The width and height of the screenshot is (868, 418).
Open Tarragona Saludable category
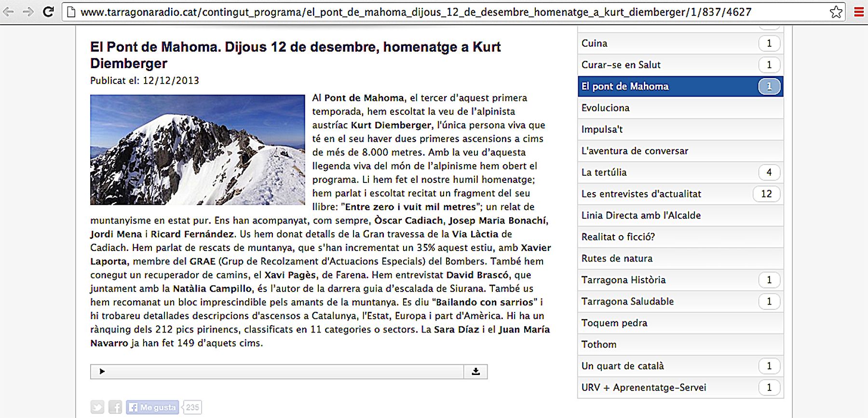[x=680, y=301]
